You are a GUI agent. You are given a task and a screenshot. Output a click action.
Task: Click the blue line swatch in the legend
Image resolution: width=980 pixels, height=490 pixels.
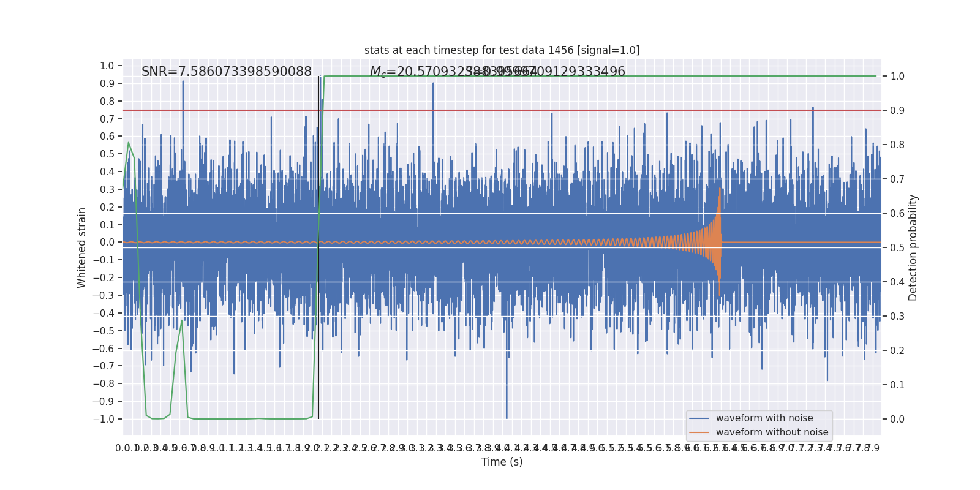tap(699, 418)
